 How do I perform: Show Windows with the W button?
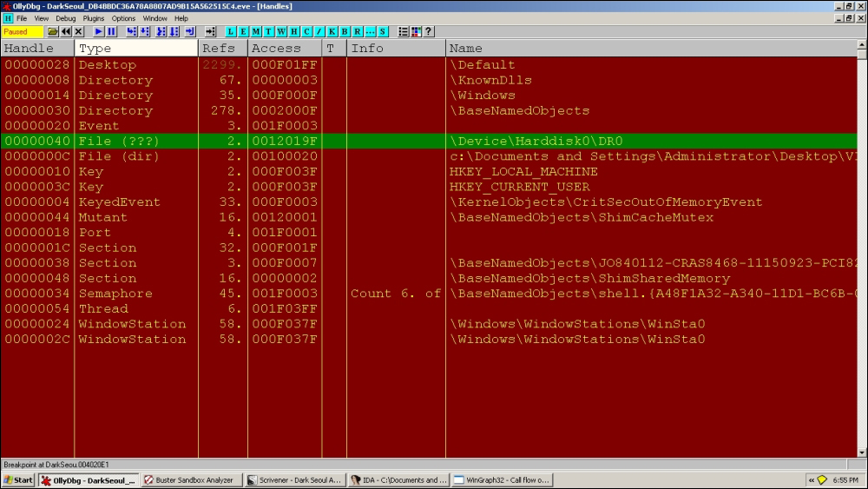pos(281,31)
